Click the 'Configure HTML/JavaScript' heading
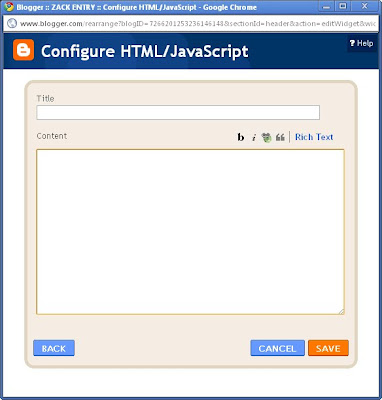The image size is (382, 400). (x=144, y=51)
